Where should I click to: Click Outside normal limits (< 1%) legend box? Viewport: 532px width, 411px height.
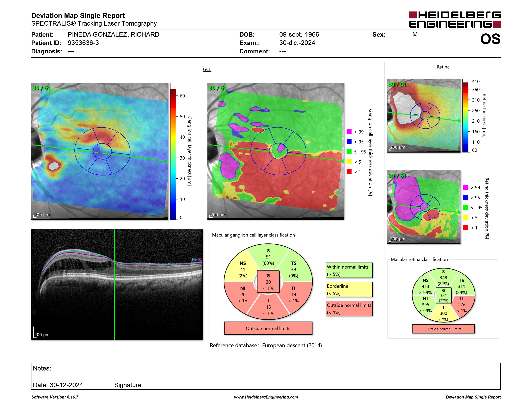point(349,308)
